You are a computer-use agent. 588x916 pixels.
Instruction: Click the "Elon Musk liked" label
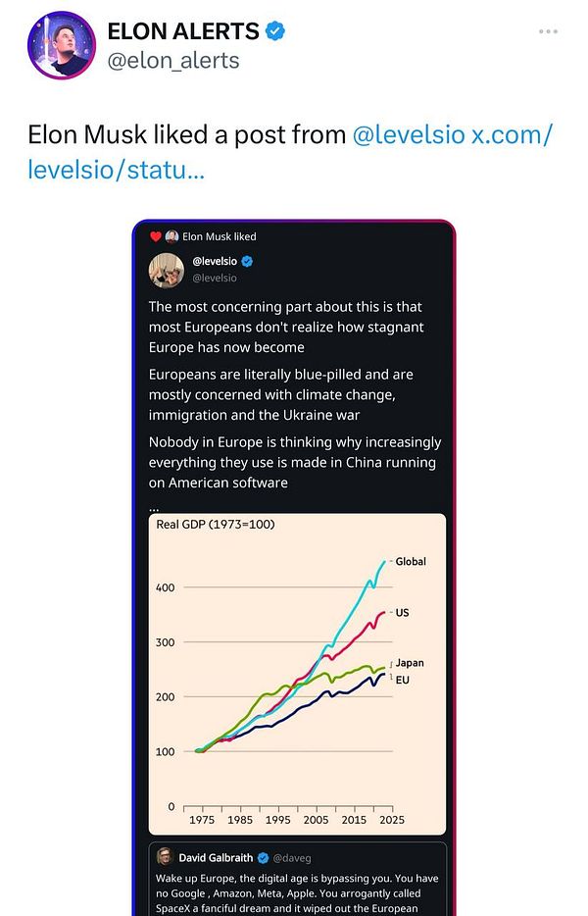tap(219, 236)
